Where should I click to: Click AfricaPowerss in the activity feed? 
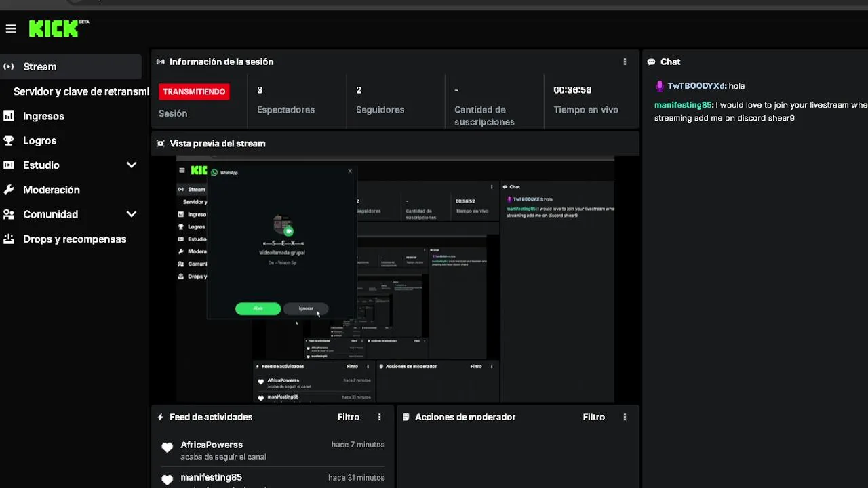pyautogui.click(x=212, y=445)
